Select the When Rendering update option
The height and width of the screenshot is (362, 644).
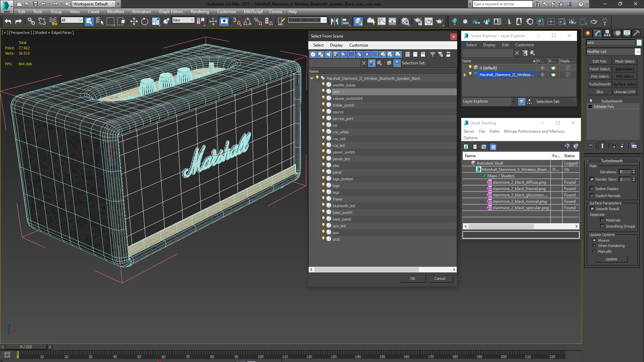[x=594, y=246]
